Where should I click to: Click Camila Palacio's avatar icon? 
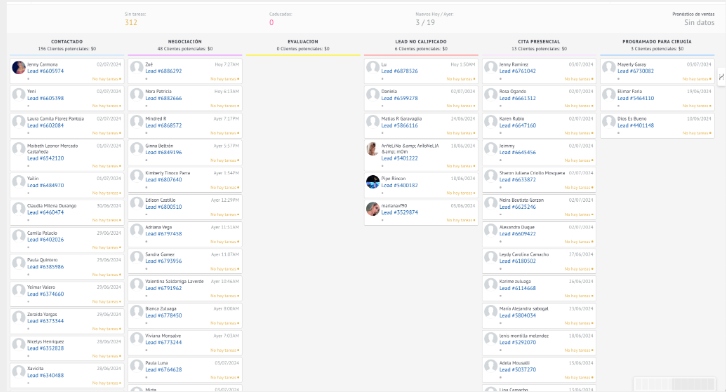[x=19, y=236]
